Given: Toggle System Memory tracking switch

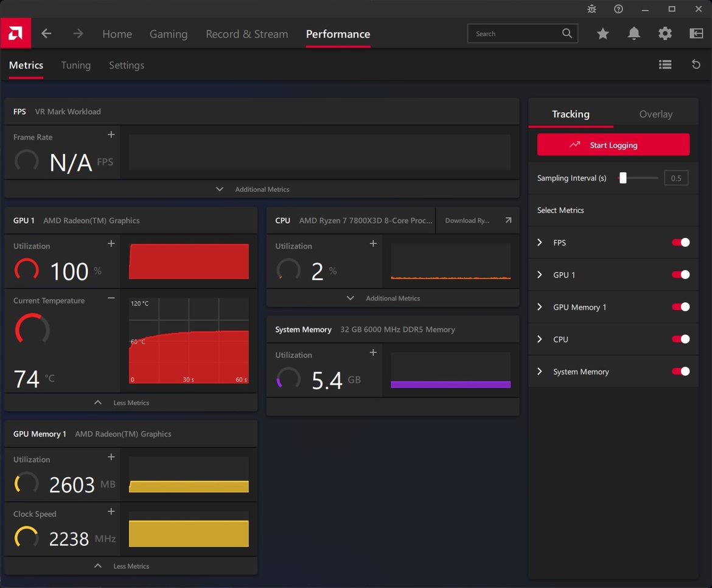Looking at the screenshot, I should coord(681,371).
